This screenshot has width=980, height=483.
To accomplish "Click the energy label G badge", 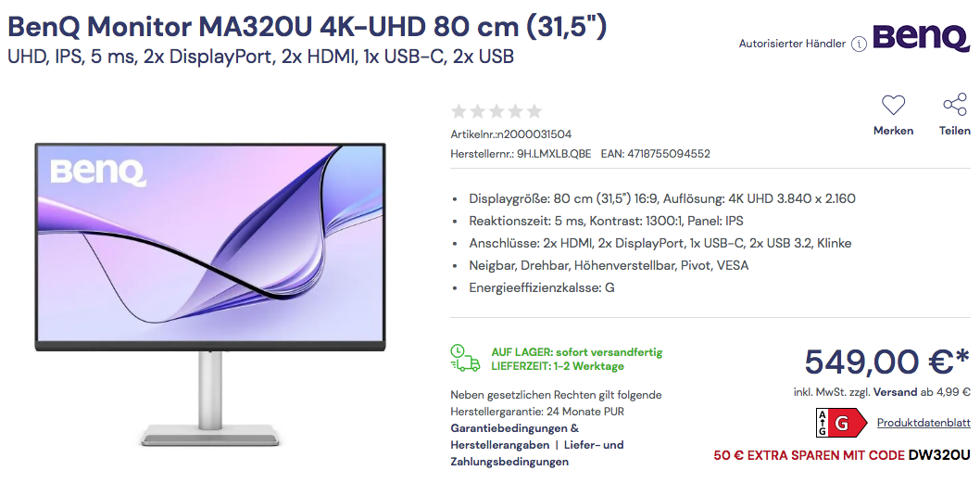I will pos(841,423).
